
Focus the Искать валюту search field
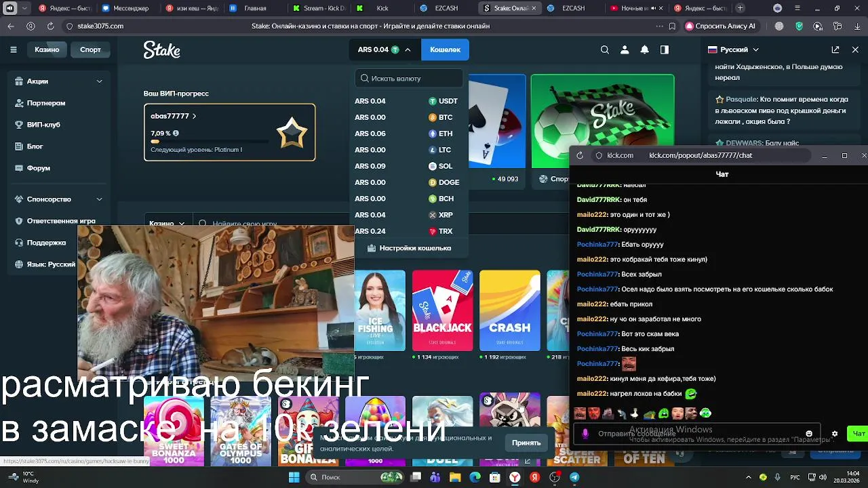pyautogui.click(x=409, y=78)
